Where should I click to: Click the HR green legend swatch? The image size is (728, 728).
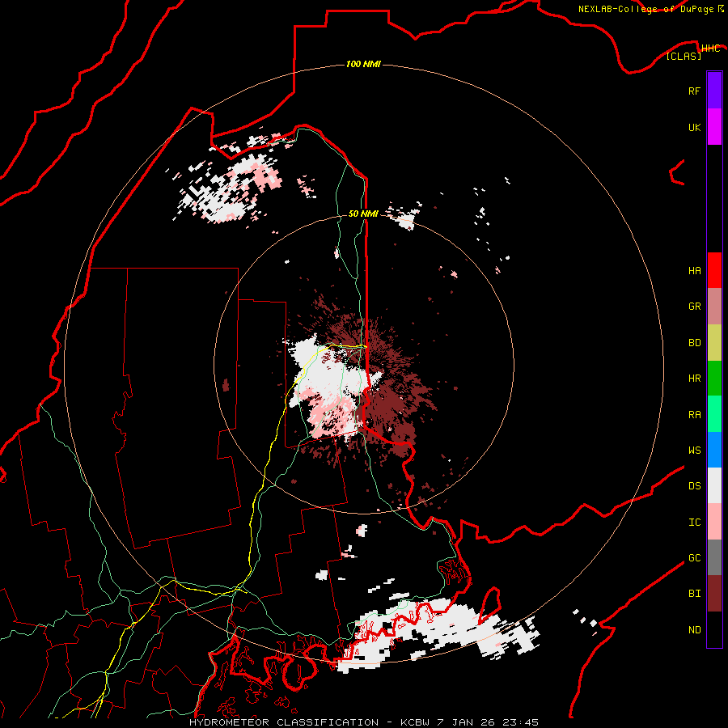(714, 378)
